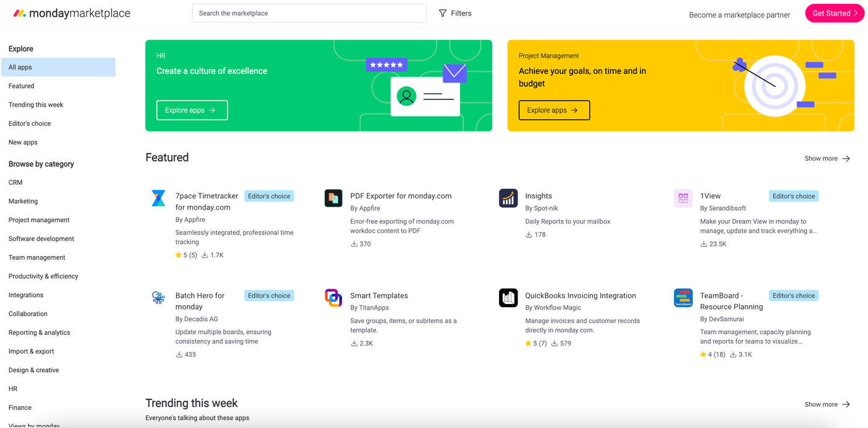Click Editor's choice badge on Batch Hero
The height and width of the screenshot is (428, 868).
click(269, 296)
